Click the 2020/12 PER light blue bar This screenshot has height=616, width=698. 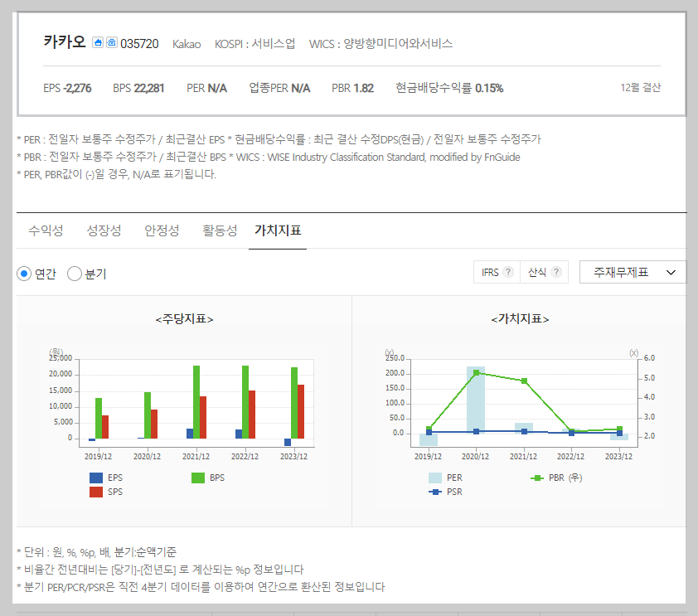[476, 400]
